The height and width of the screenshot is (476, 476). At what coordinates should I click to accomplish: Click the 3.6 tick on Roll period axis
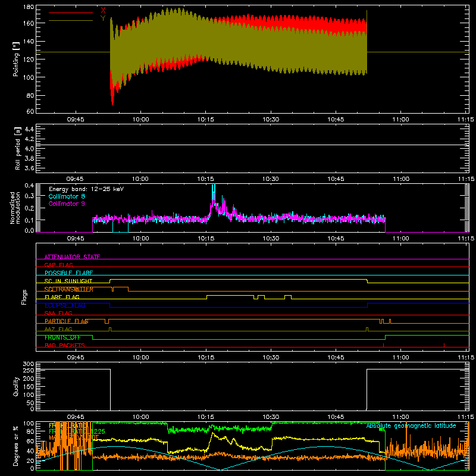[29, 168]
